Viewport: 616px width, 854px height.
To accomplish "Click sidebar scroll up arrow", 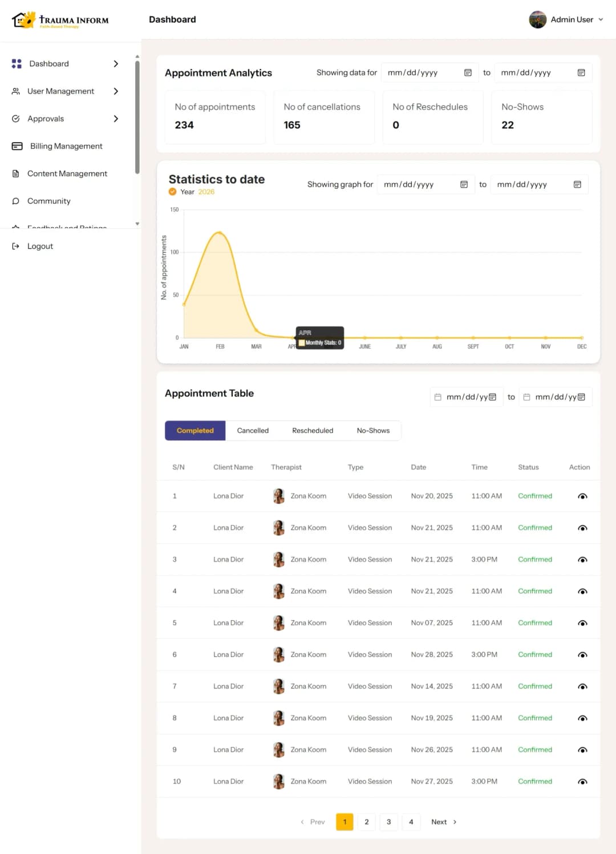I will (137, 56).
